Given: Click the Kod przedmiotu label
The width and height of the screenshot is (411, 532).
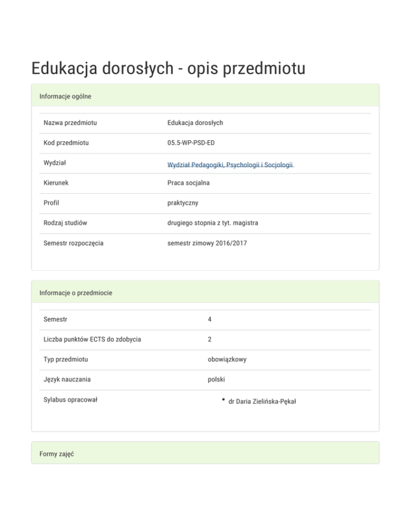Looking at the screenshot, I should coord(66,143).
